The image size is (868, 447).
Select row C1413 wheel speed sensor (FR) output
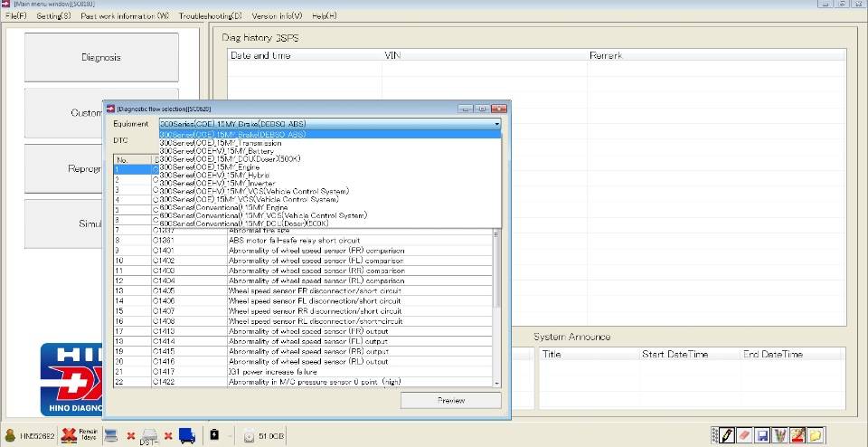(x=303, y=331)
